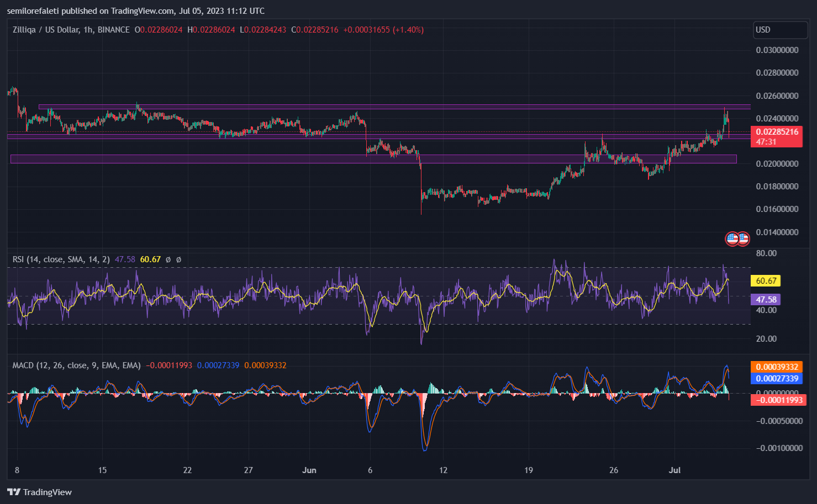The width and height of the screenshot is (817, 504).
Task: Click the semilorefaleti published header text
Action: [x=135, y=10]
